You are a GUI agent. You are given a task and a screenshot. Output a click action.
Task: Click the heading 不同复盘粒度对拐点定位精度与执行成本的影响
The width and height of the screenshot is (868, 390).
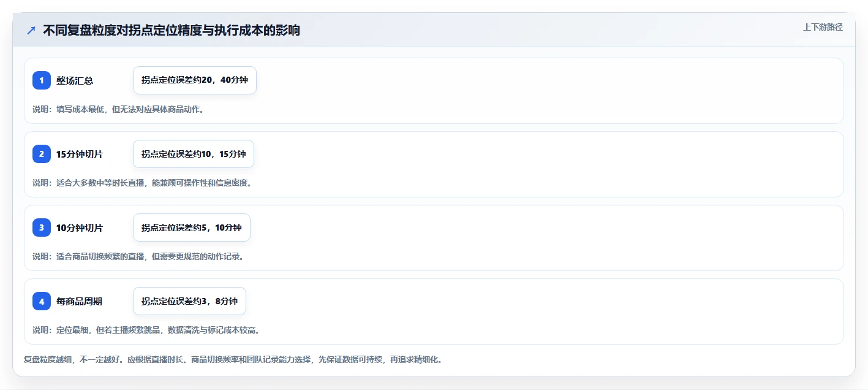pos(172,31)
